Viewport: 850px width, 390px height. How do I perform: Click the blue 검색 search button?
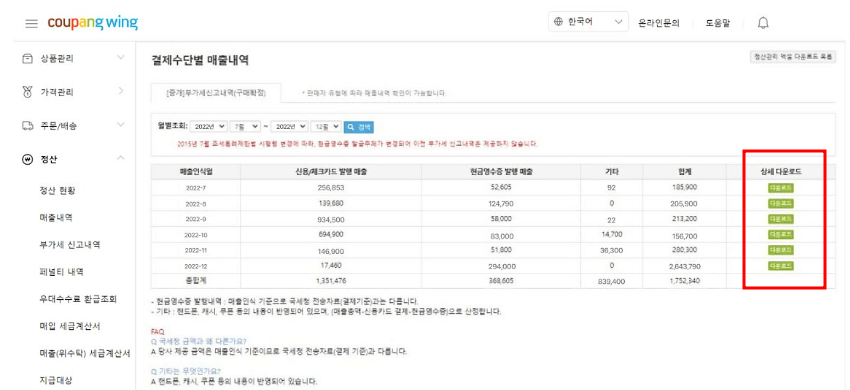[x=359, y=127]
